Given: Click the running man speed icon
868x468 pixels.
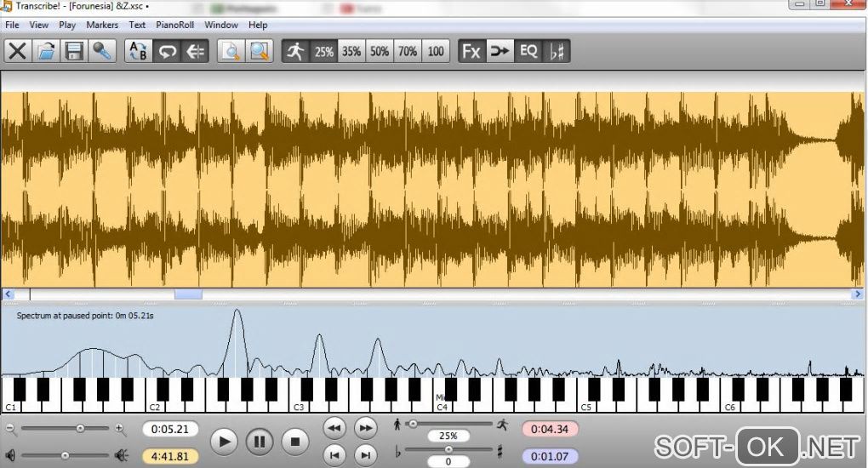Looking at the screenshot, I should (295, 51).
